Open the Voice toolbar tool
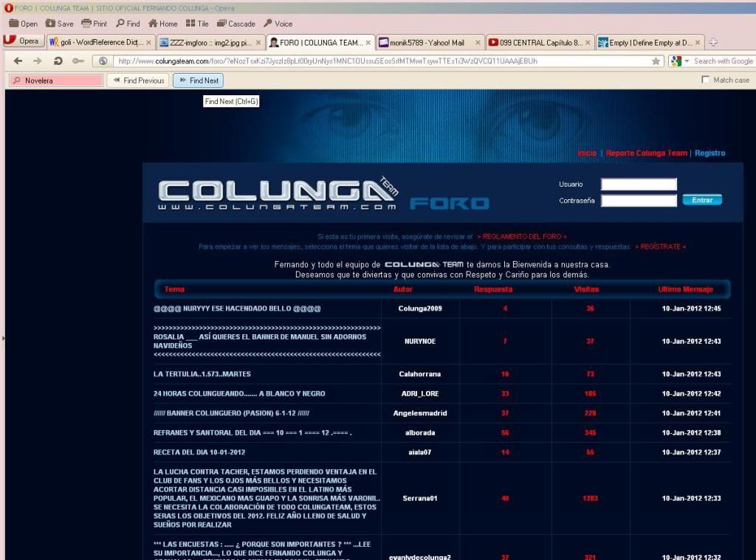 278,24
